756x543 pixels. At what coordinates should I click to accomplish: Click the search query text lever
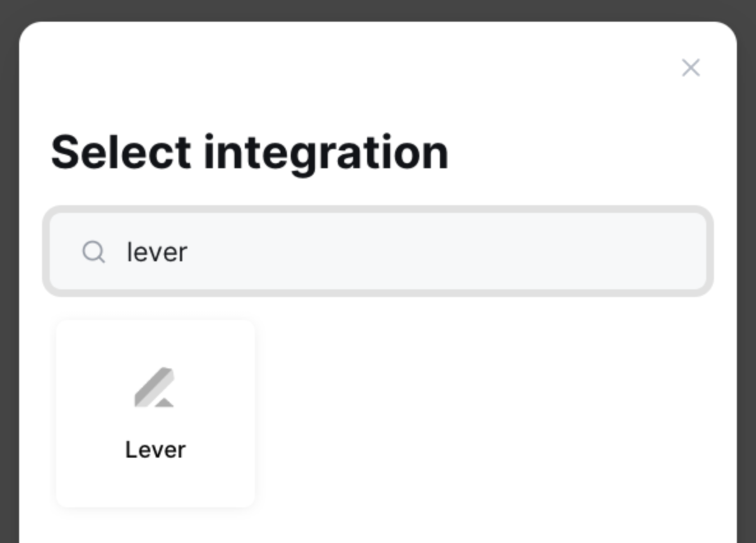[157, 252]
